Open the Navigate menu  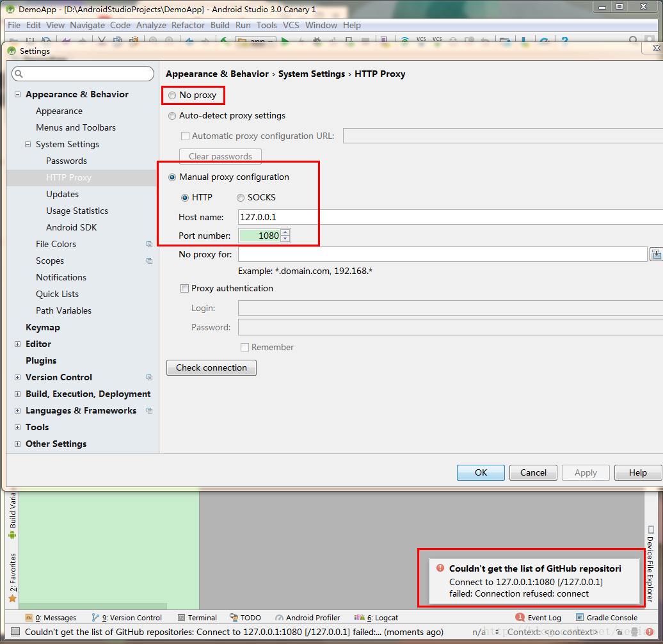tap(87, 25)
